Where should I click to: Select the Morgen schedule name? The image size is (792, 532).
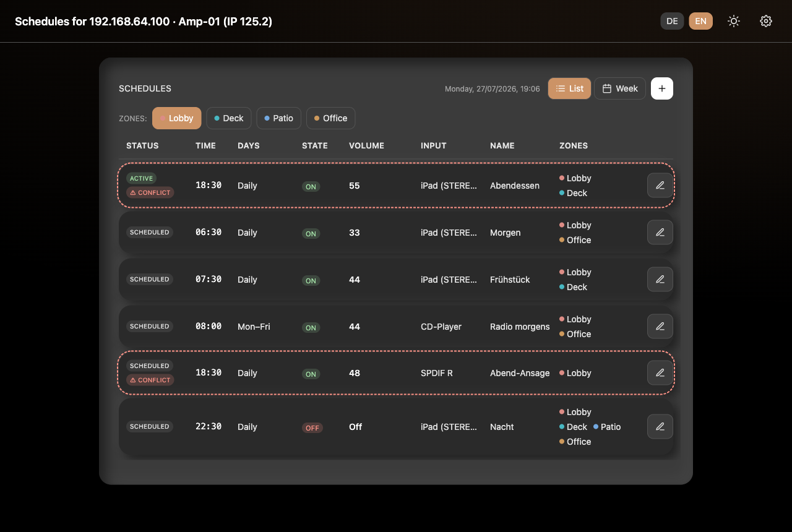(506, 233)
